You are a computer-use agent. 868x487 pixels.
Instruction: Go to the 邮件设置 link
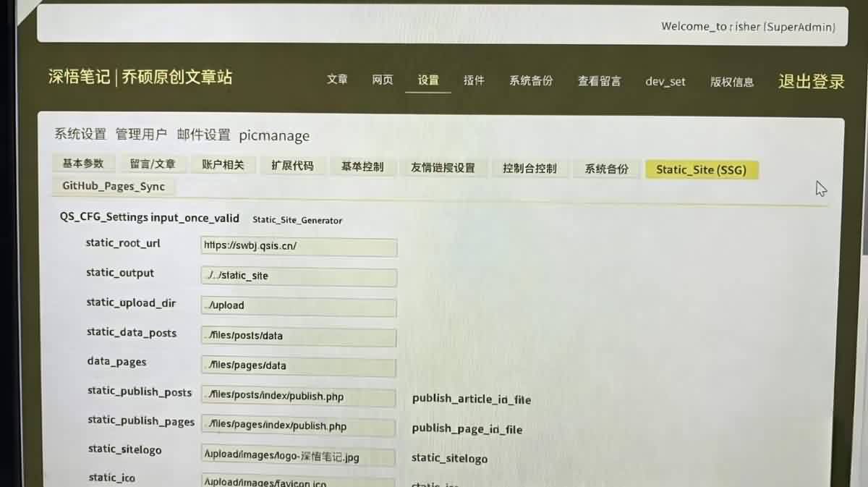[x=203, y=135]
